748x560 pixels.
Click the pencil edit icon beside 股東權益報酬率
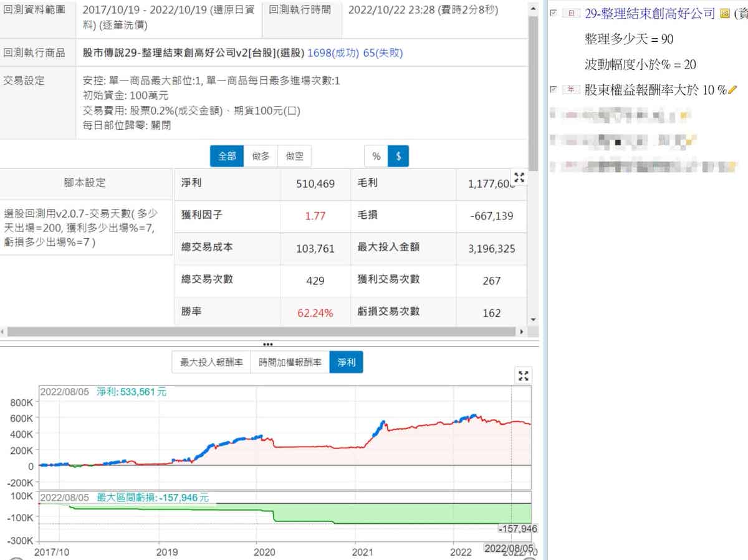[732, 90]
